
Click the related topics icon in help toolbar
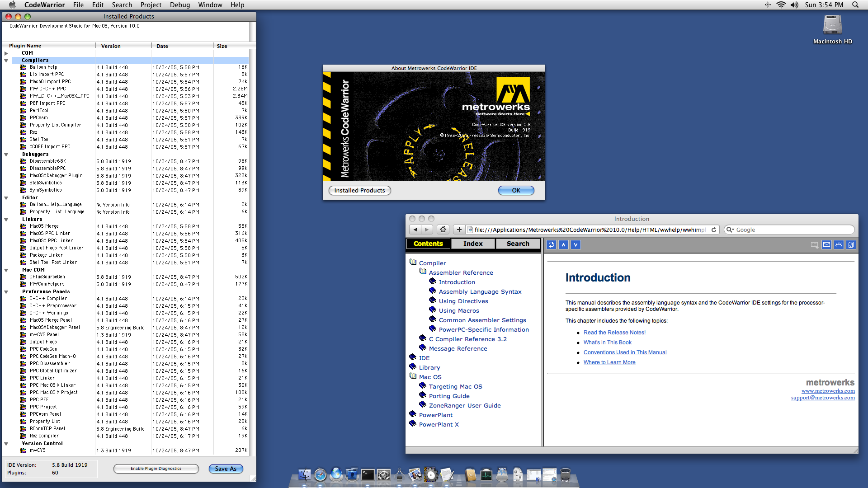[x=814, y=245]
